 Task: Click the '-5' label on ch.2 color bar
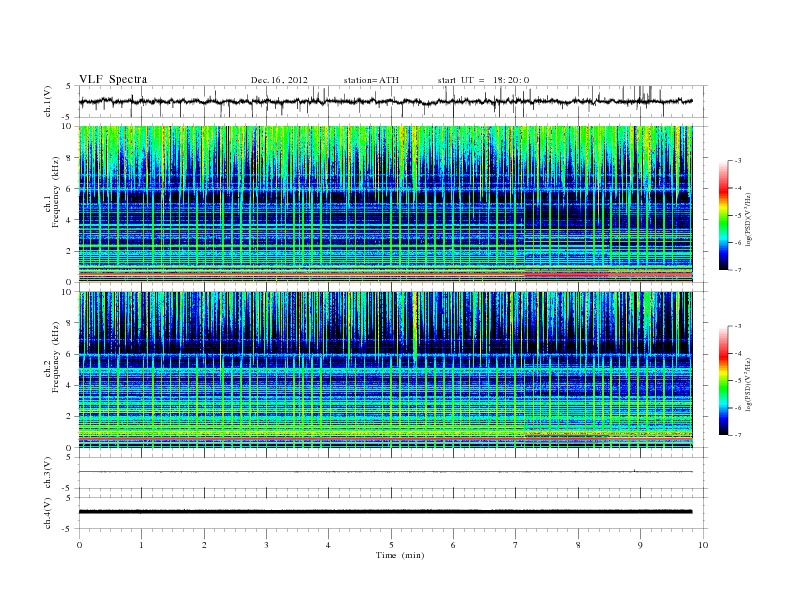pyautogui.click(x=737, y=381)
